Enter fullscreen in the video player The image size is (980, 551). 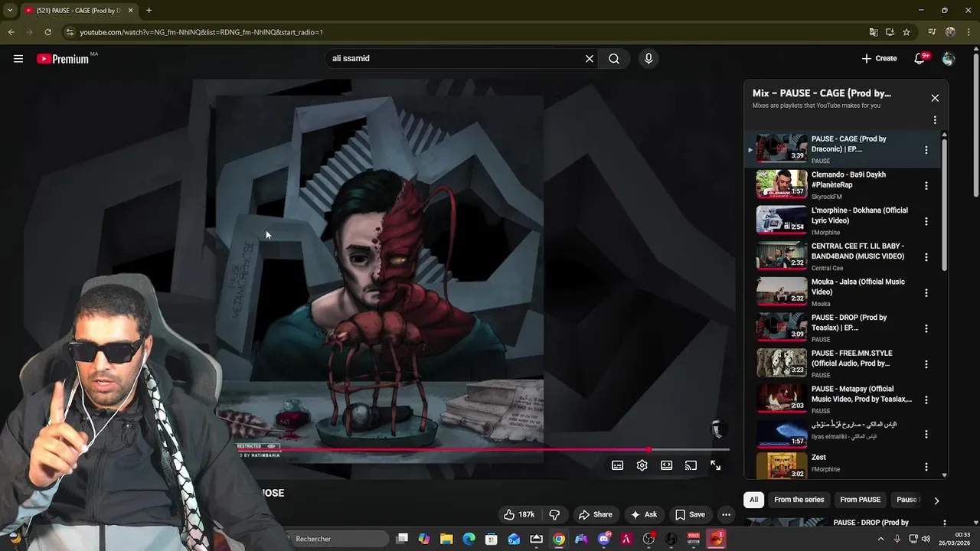[x=715, y=465]
